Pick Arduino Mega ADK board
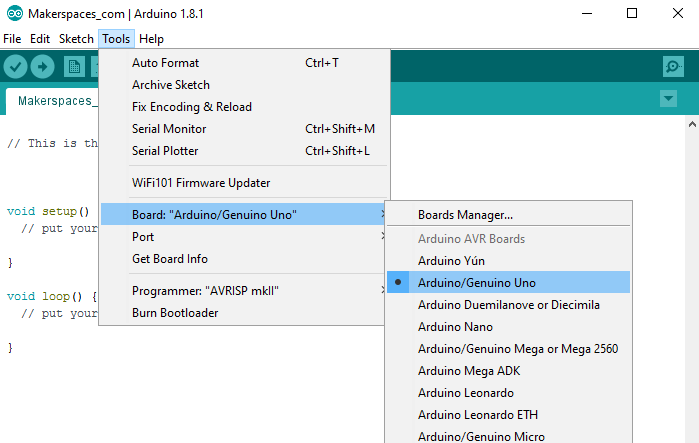 pos(468,371)
